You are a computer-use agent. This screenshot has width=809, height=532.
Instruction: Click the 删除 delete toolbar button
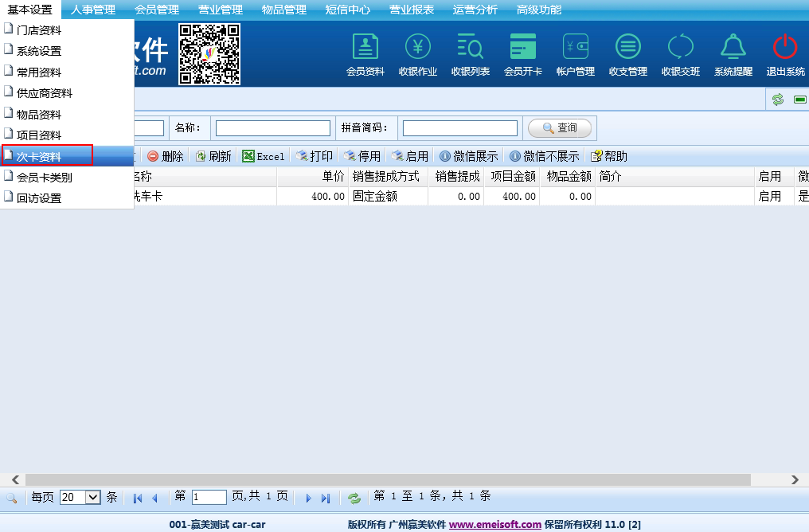165,156
